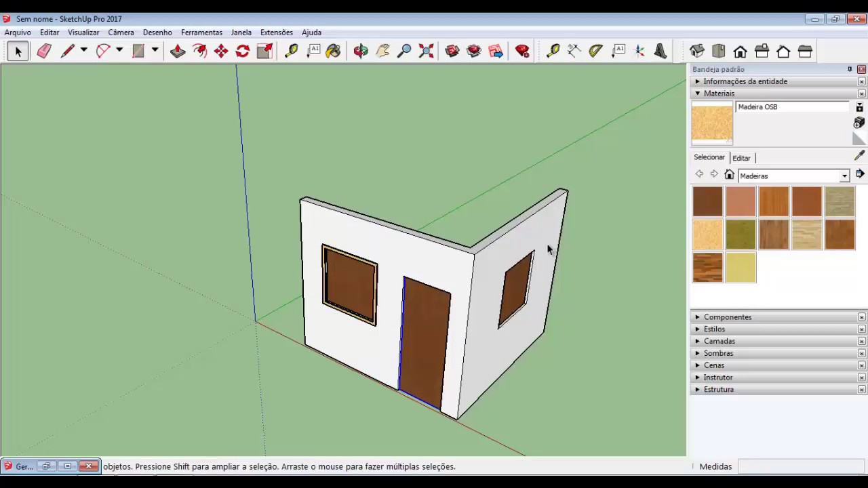Select the Paint Bucket tool

click(x=333, y=51)
